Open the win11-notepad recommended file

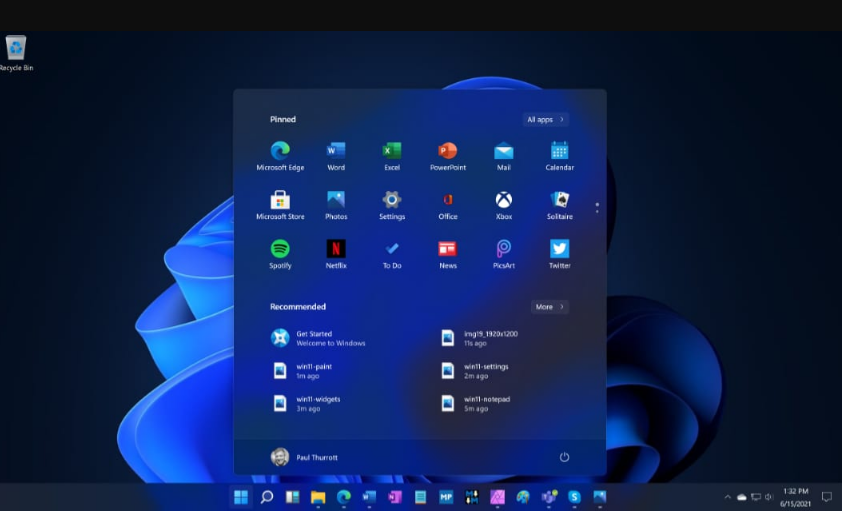point(476,404)
